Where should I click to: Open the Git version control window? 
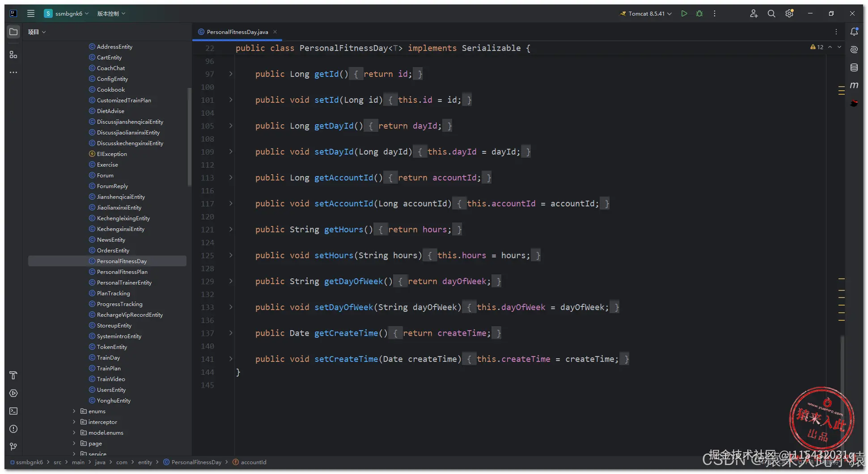[13, 447]
